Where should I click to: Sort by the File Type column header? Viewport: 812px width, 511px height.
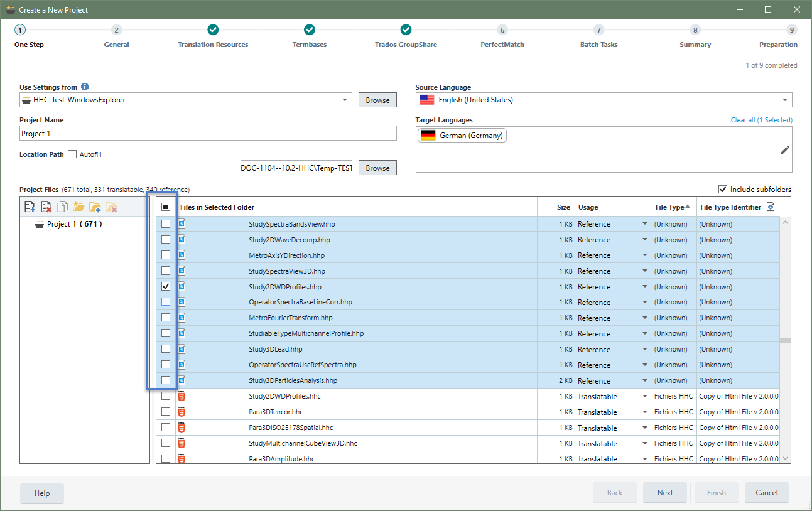[x=673, y=207]
